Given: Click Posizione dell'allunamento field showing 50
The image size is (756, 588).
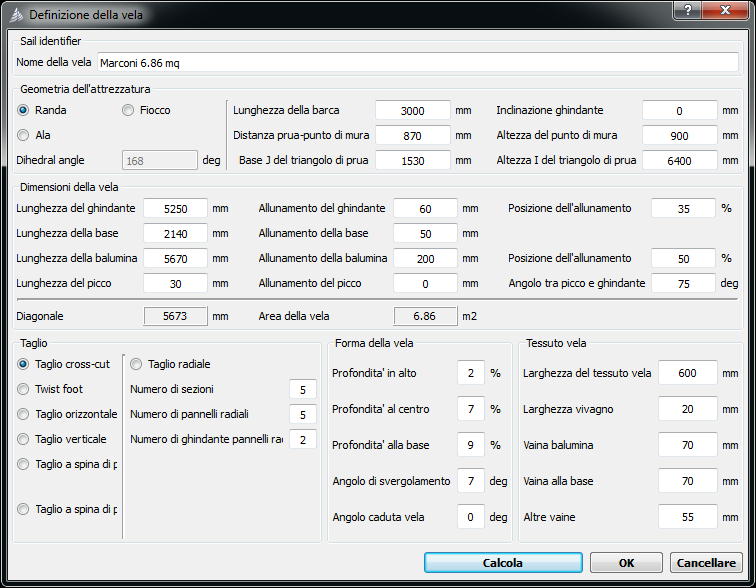Looking at the screenshot, I should 683,259.
